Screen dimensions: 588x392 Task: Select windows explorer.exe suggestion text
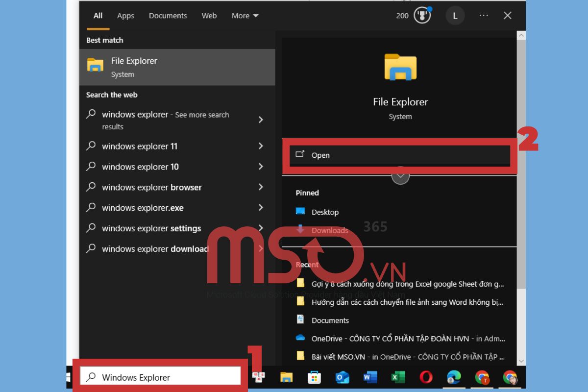(143, 208)
